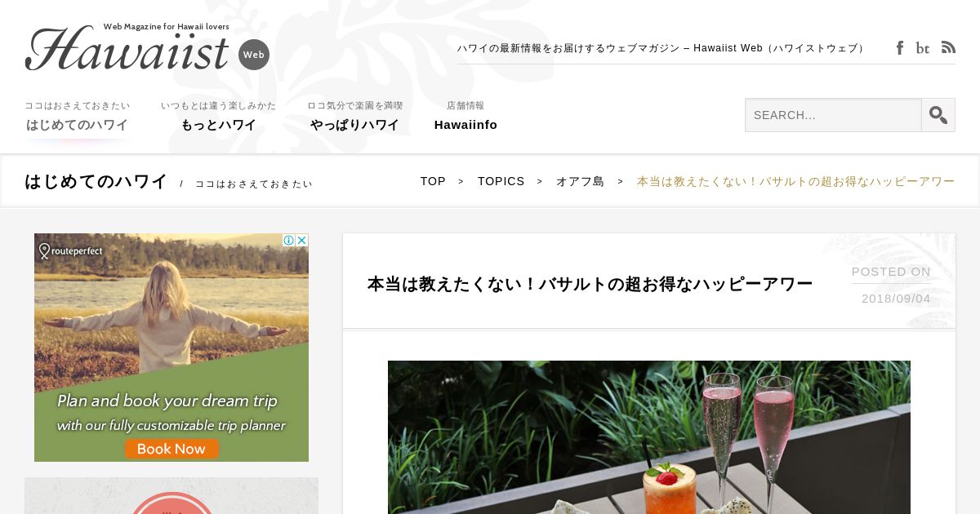
Task: Open the AdChoices info icon on the ad
Action: point(288,240)
